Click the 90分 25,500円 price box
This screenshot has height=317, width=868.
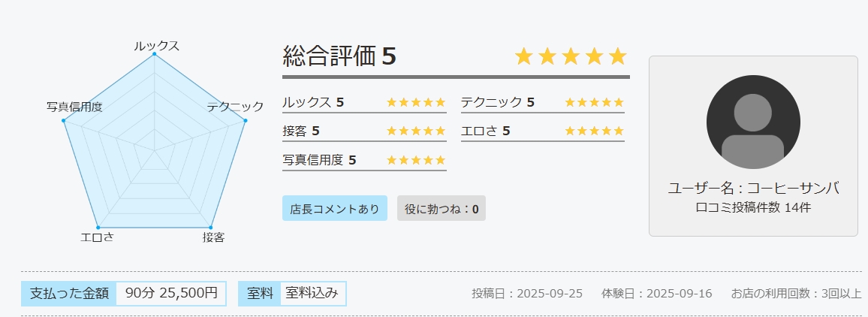[171, 293]
